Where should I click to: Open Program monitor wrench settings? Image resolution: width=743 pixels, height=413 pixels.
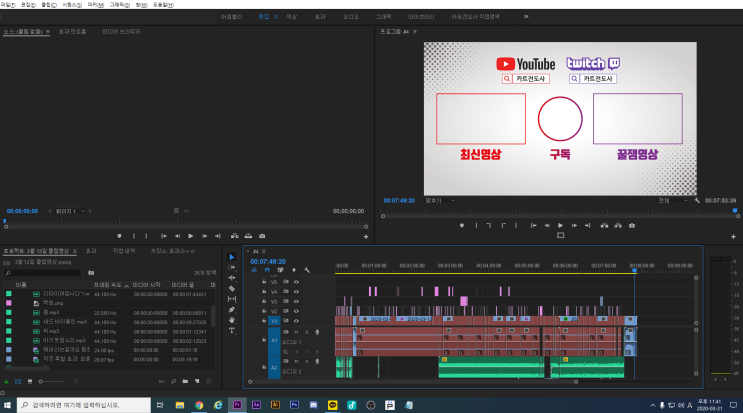pyautogui.click(x=697, y=200)
